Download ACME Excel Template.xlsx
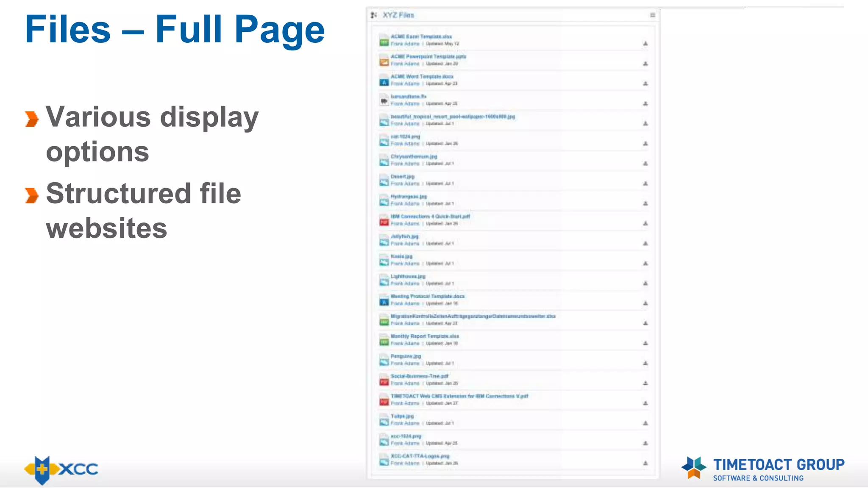The width and height of the screenshot is (868, 488). (x=645, y=44)
